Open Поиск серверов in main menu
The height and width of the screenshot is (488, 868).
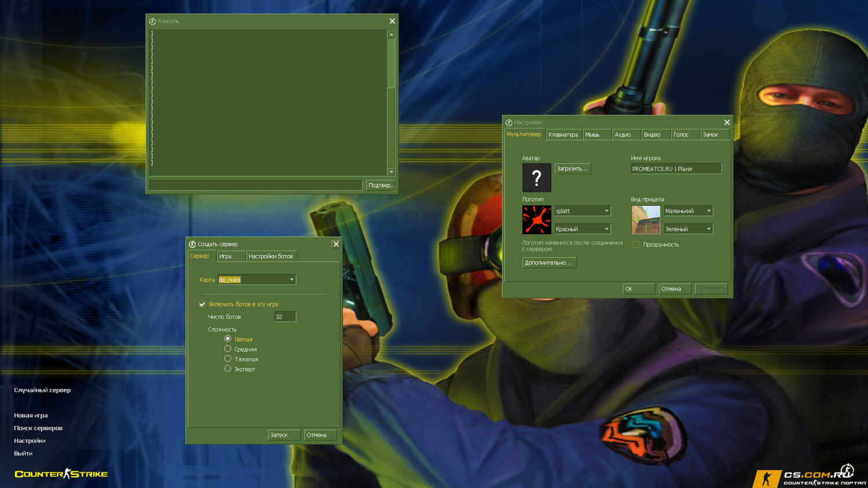click(38, 428)
